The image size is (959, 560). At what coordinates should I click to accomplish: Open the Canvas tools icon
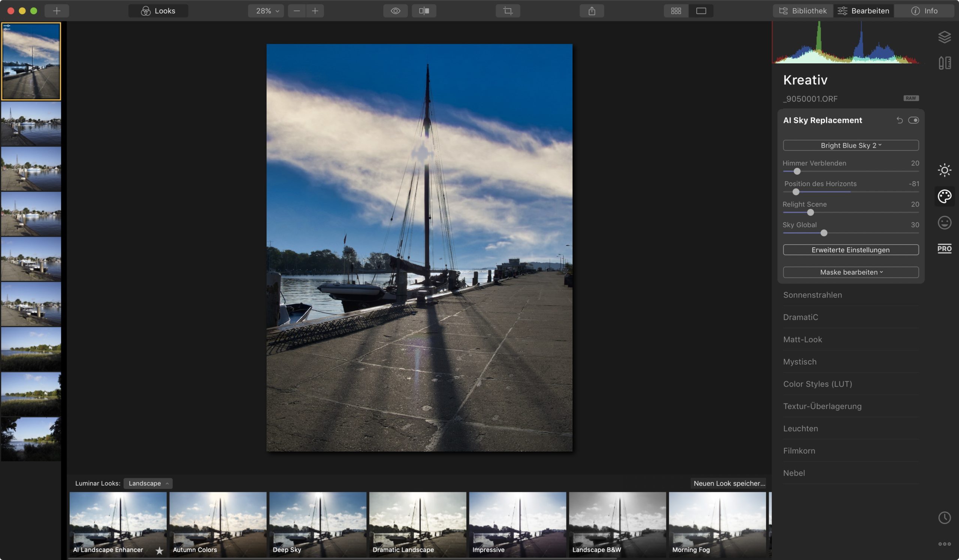(x=944, y=63)
